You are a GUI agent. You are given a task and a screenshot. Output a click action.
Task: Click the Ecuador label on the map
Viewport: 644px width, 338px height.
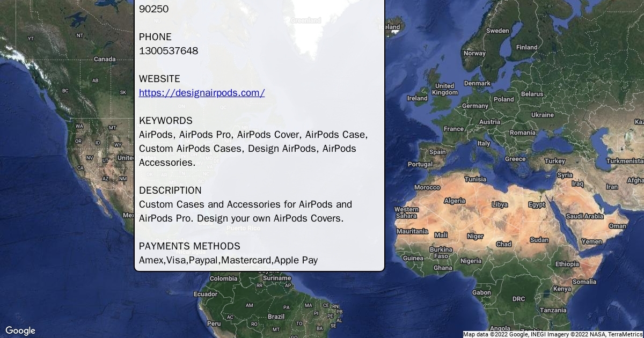[206, 294]
